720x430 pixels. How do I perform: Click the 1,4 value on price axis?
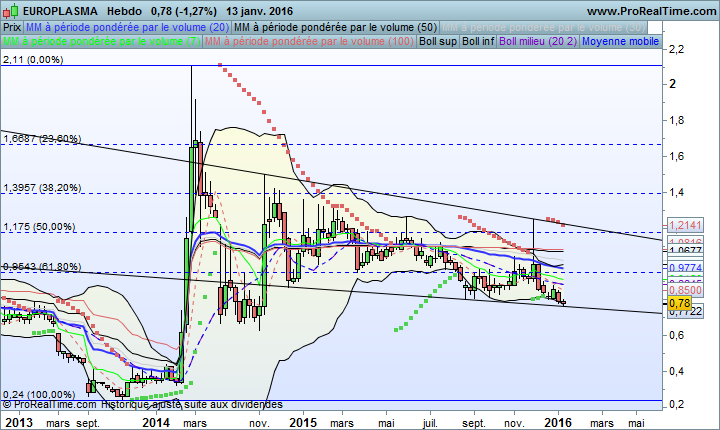click(x=677, y=192)
